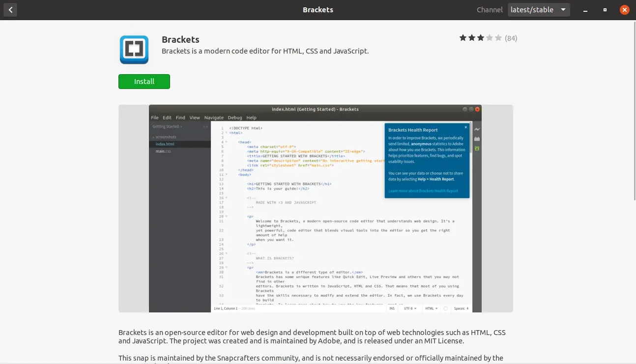The image size is (636, 364).
Task: Open the (84) reviews count
Action: (511, 38)
